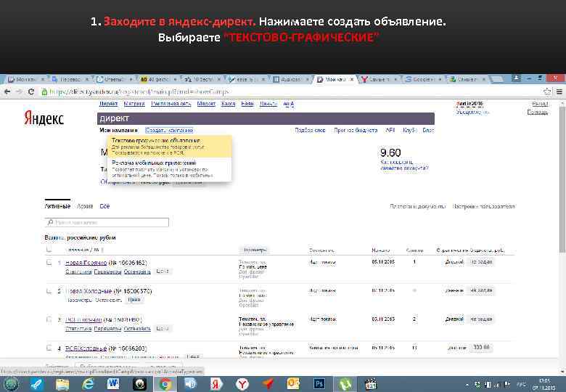Open File Explorer folder on the taskbar

click(x=62, y=384)
